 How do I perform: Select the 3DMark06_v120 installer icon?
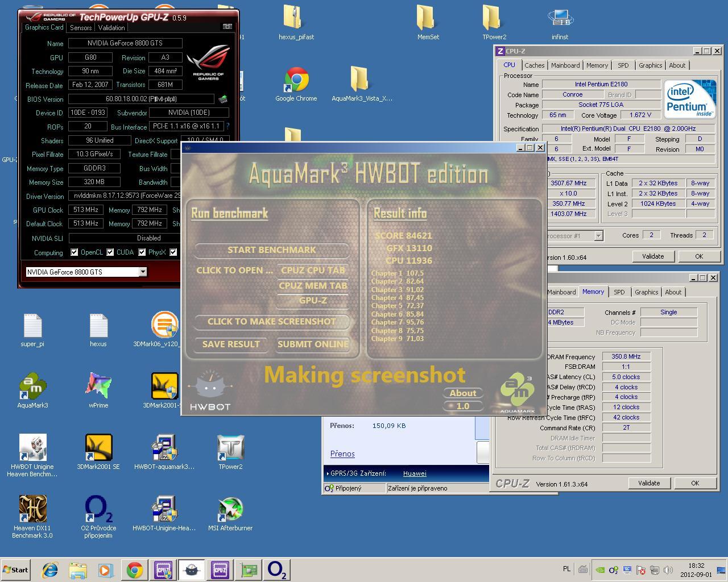164,330
